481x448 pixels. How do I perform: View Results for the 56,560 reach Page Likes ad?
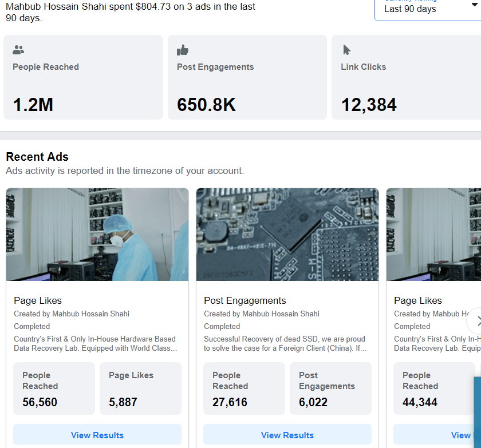coord(97,435)
